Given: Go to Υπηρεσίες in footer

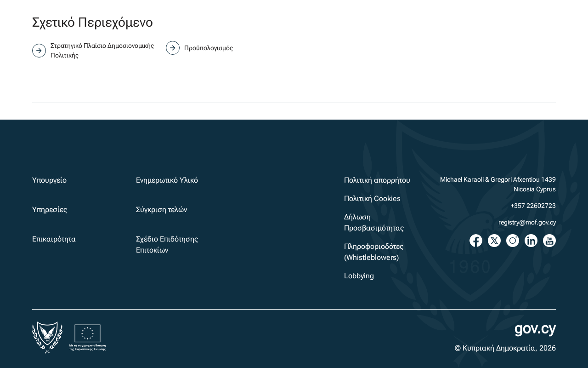Looking at the screenshot, I should (50, 210).
